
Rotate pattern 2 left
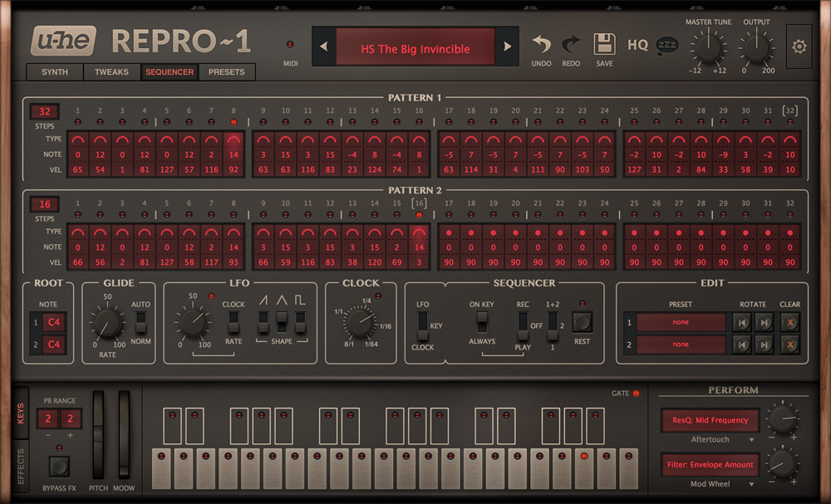(x=742, y=345)
